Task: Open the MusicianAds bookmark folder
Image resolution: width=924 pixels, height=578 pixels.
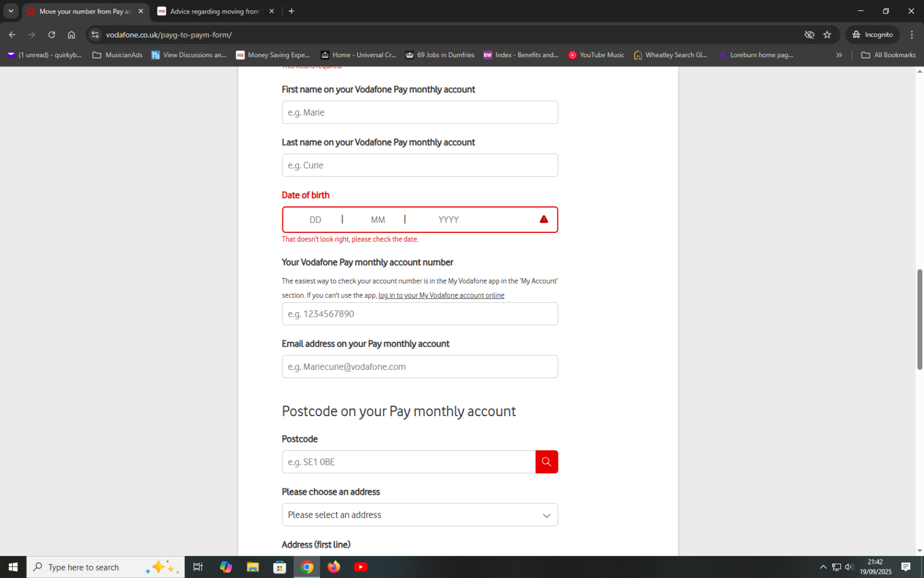Action: [x=117, y=55]
